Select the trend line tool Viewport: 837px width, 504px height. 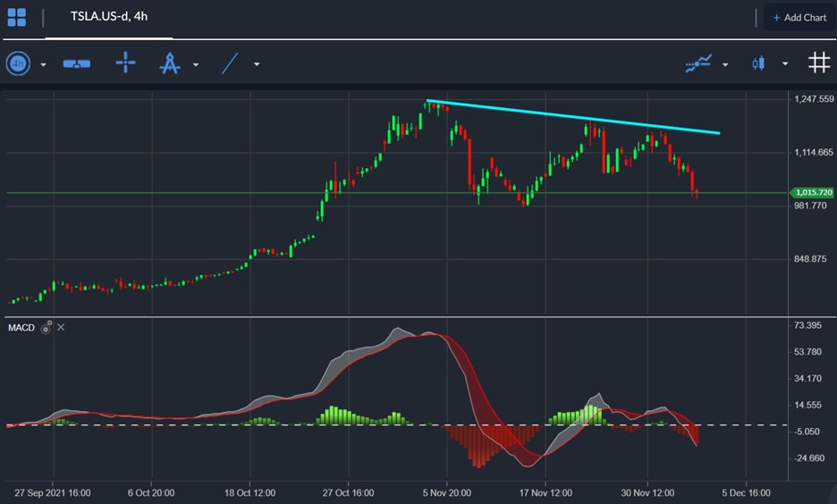click(x=230, y=63)
